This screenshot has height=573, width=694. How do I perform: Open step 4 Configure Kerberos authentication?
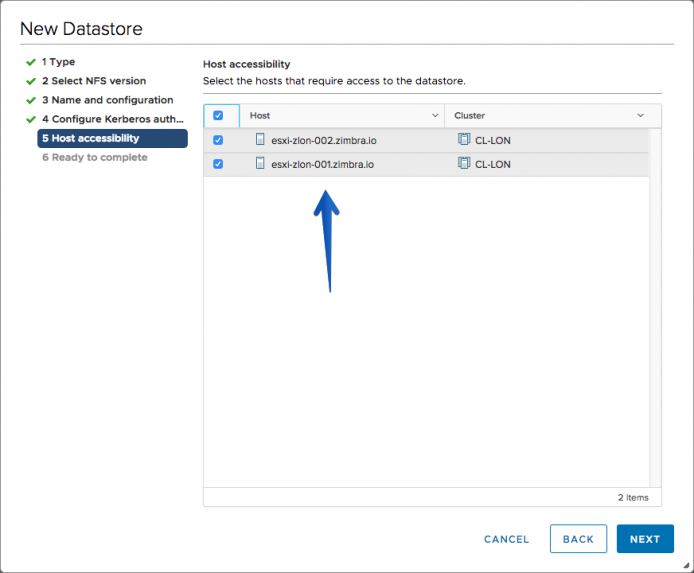click(x=113, y=119)
